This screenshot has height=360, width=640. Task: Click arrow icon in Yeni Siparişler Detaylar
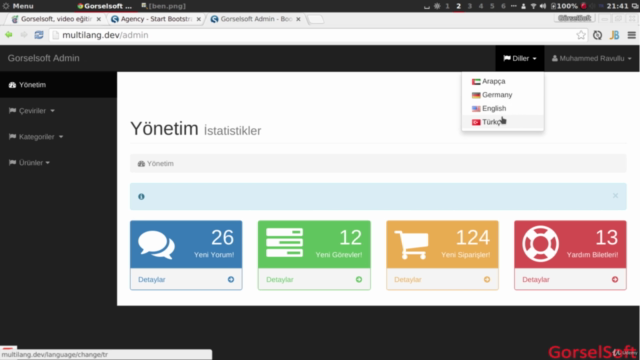pyautogui.click(x=487, y=280)
